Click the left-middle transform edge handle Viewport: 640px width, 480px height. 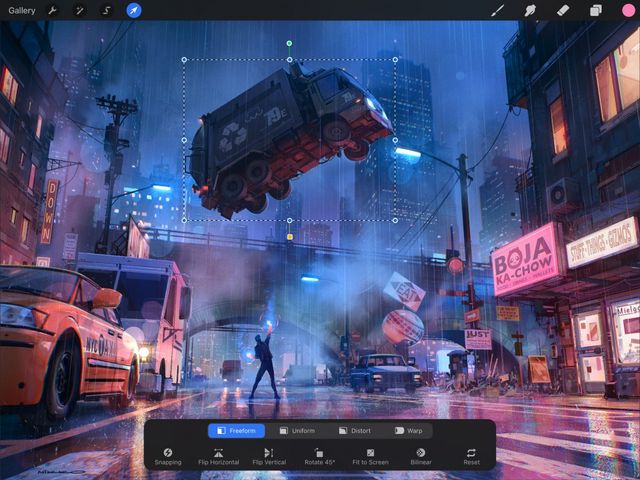pyautogui.click(x=184, y=140)
